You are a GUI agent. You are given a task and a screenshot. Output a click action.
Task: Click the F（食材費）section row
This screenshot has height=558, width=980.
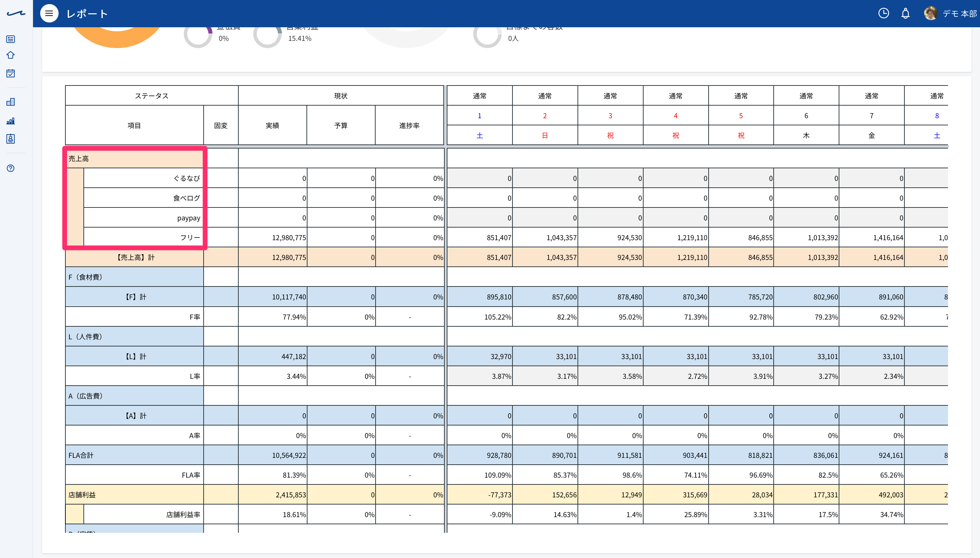point(135,277)
